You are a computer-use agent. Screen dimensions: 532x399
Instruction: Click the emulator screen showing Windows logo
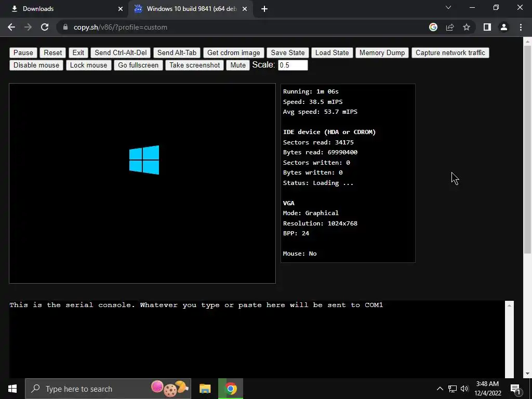[142, 183]
